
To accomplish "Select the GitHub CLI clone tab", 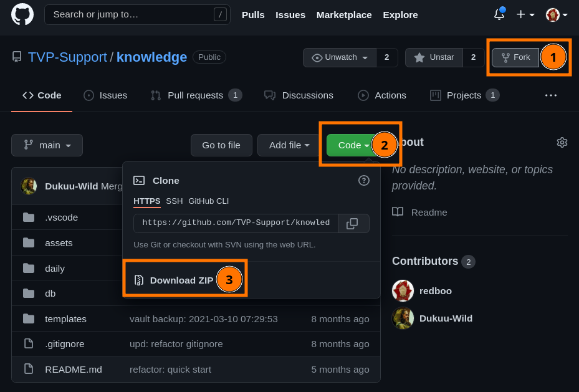I will [208, 201].
